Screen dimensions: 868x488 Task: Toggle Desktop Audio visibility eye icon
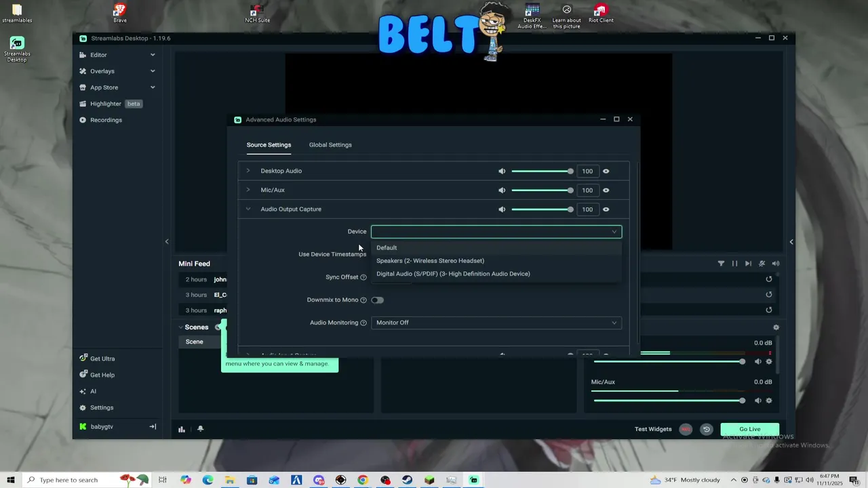[606, 171]
